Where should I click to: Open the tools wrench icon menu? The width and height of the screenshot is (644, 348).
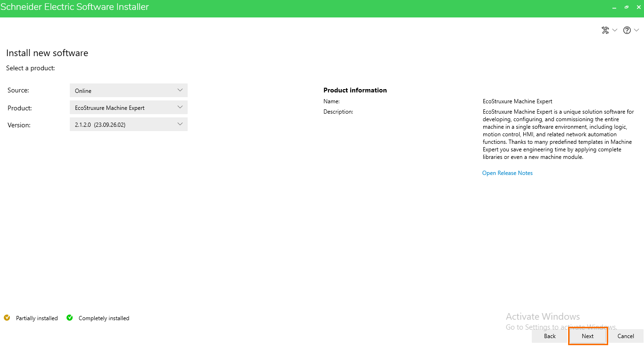tap(609, 30)
